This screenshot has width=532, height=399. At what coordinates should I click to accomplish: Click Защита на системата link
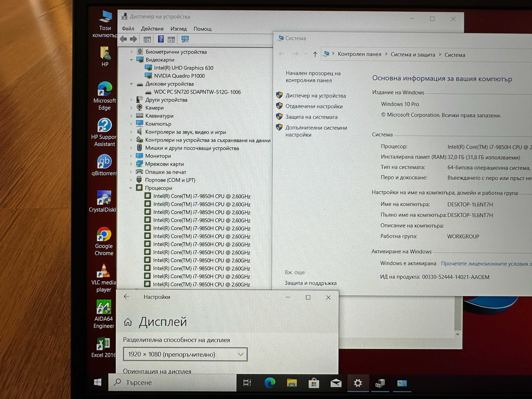point(311,117)
